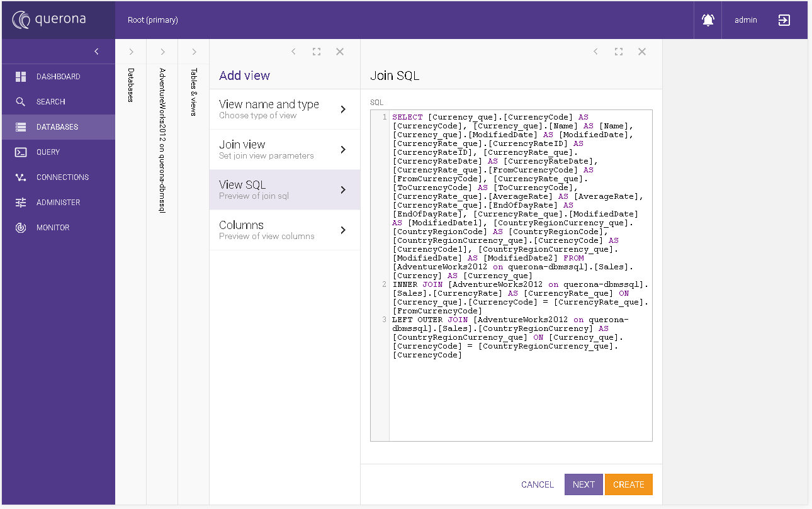
Task: Open the Administer section
Action: point(59,203)
